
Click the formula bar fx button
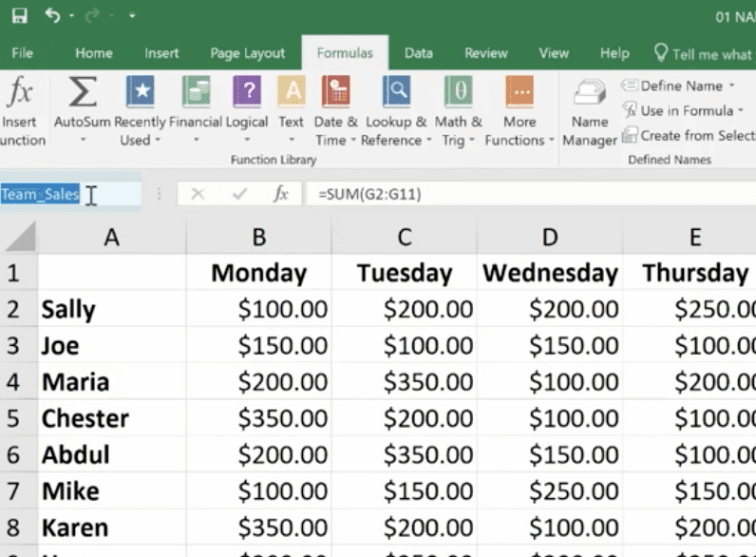coord(281,194)
